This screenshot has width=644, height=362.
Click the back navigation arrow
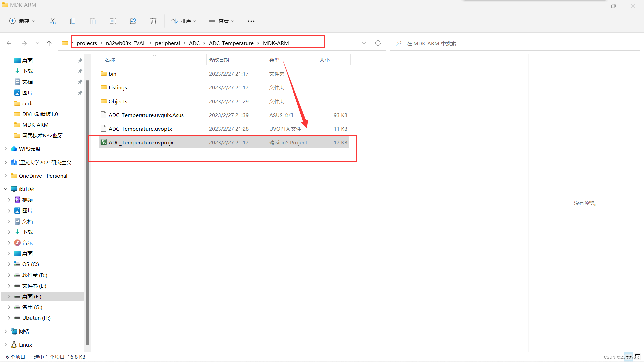pyautogui.click(x=9, y=43)
